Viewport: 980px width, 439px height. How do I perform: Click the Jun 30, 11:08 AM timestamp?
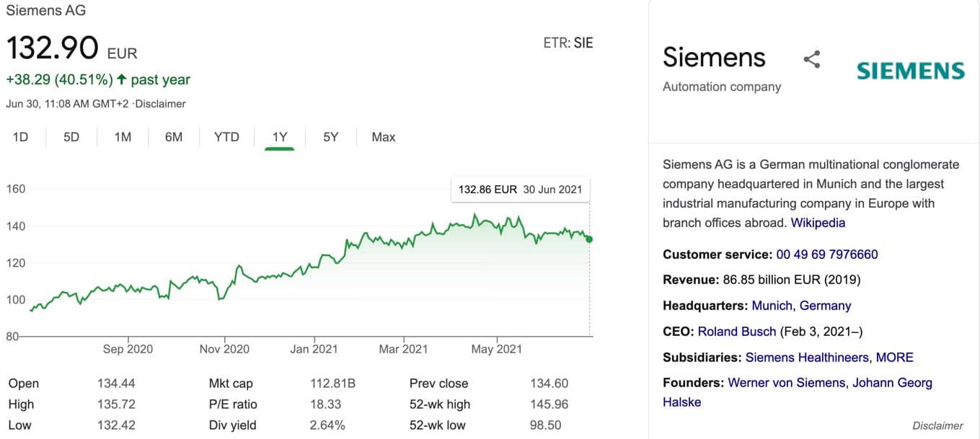tap(66, 104)
